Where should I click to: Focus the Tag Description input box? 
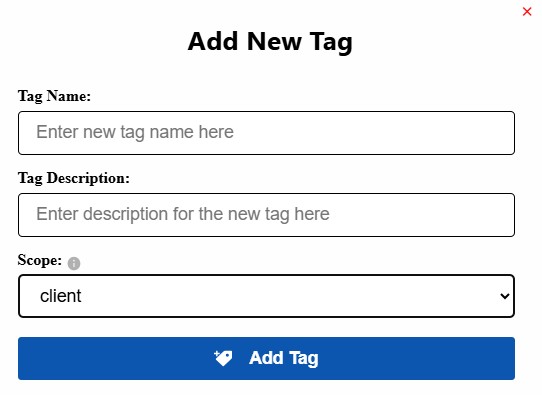coord(266,215)
